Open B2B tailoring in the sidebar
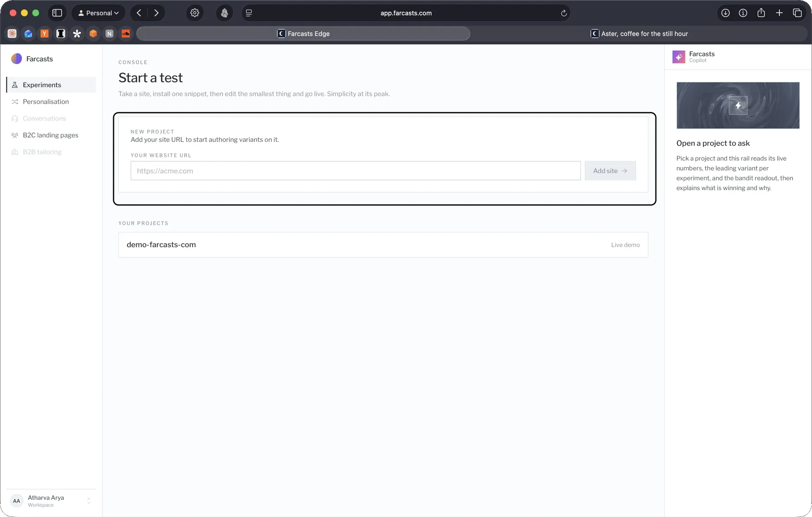 [x=51, y=152]
